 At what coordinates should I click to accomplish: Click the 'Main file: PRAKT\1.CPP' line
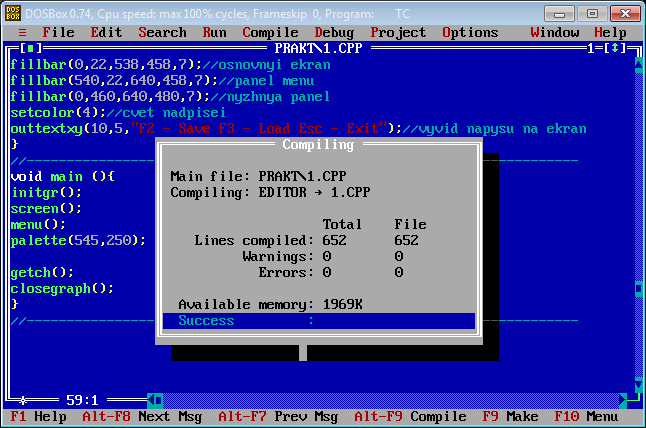click(x=258, y=176)
